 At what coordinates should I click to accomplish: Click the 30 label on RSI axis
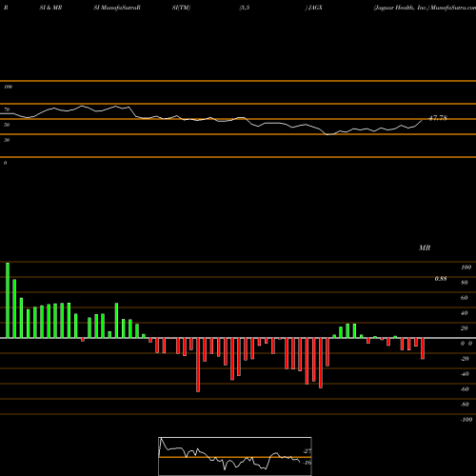point(7,140)
